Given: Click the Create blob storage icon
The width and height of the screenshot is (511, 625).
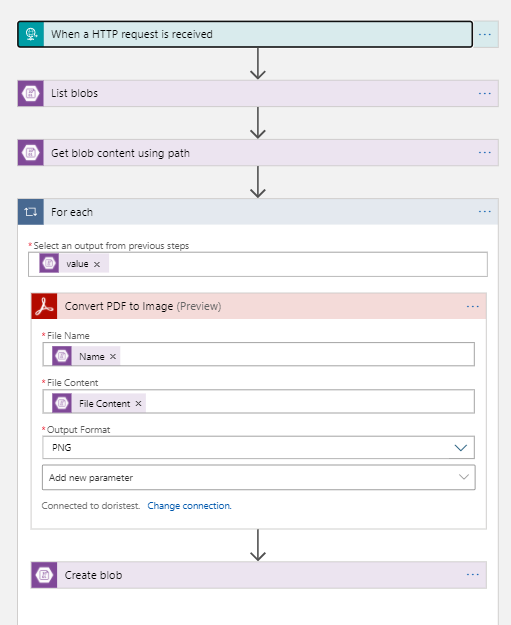Looking at the screenshot, I should coord(44,575).
